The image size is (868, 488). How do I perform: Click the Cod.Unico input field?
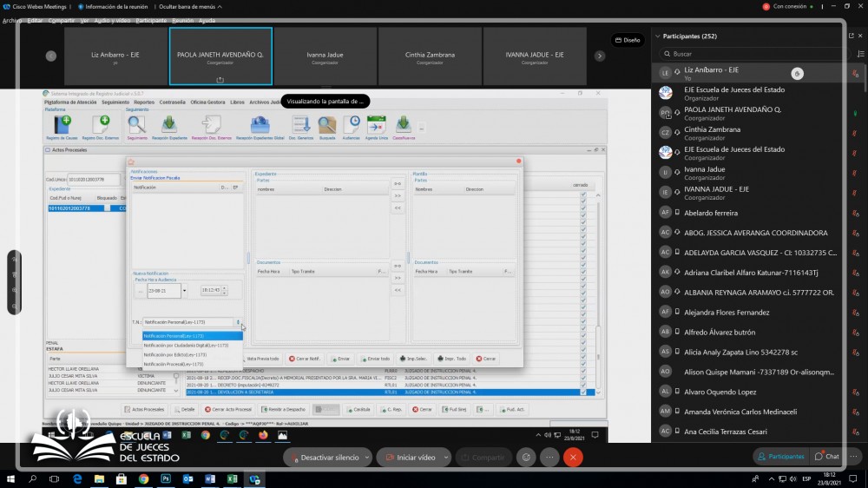click(93, 180)
